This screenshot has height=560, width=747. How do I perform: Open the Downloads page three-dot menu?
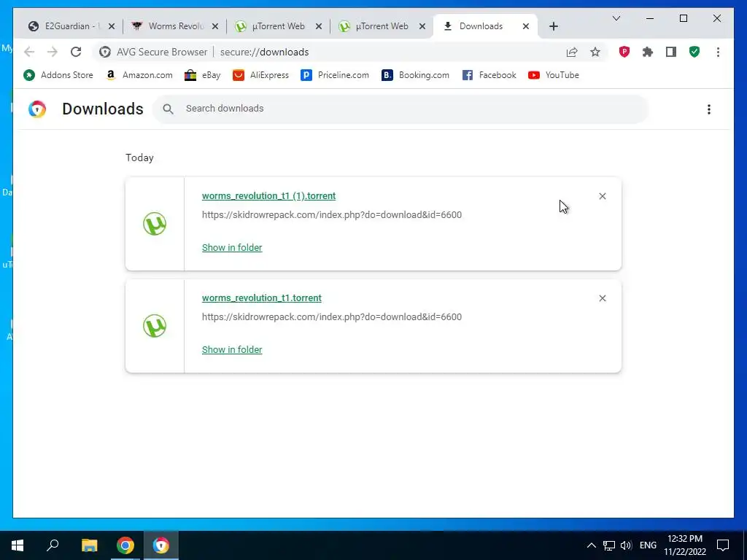coord(709,109)
